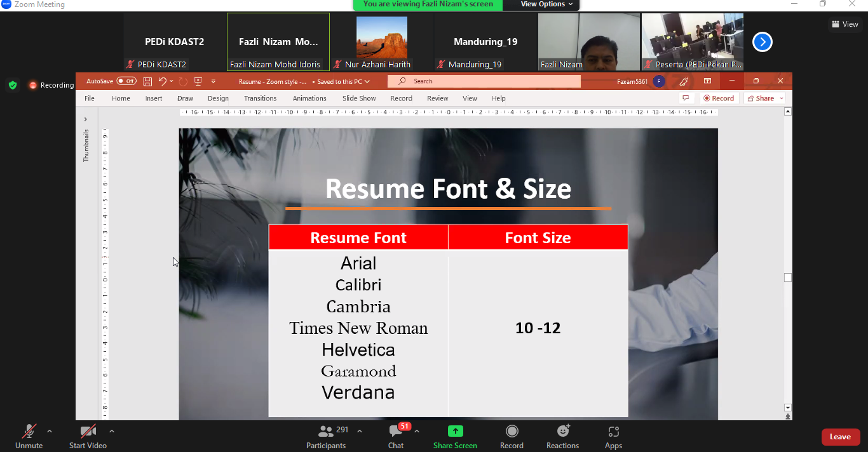Click the green encryption shield icon
The height and width of the screenshot is (452, 868).
click(x=12, y=85)
